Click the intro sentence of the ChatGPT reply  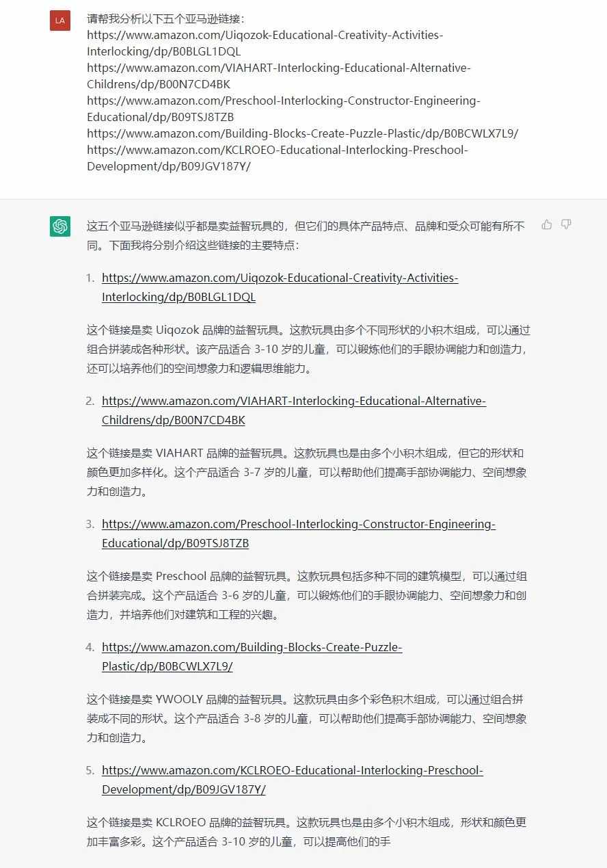[306, 235]
